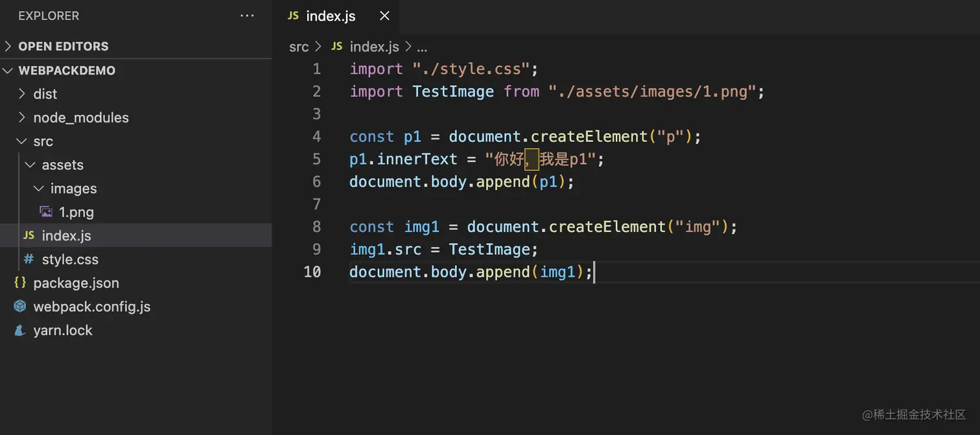Open yarn.lock file

click(135, 330)
